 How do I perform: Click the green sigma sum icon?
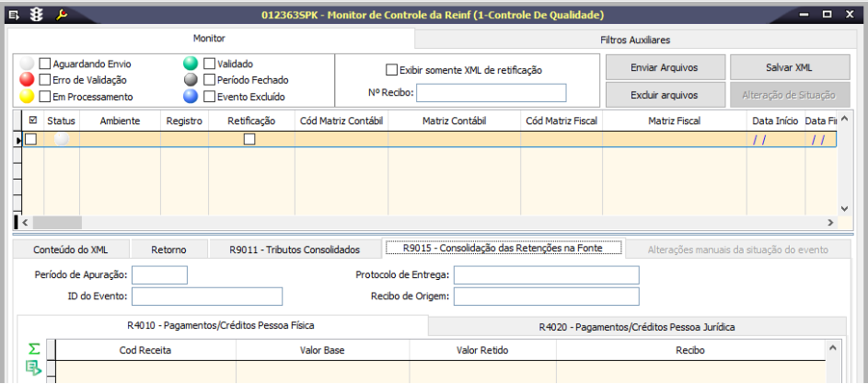pyautogui.click(x=34, y=349)
